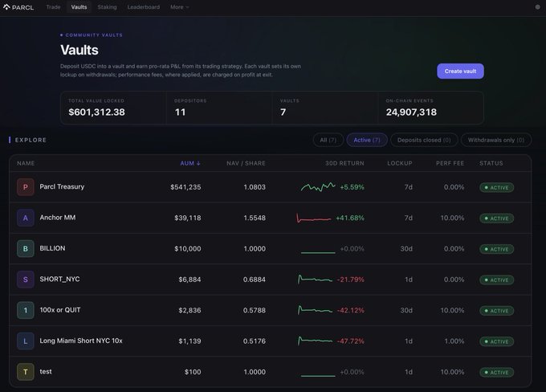Click the test vault sparkline
546x392 pixels.
pyautogui.click(x=318, y=375)
